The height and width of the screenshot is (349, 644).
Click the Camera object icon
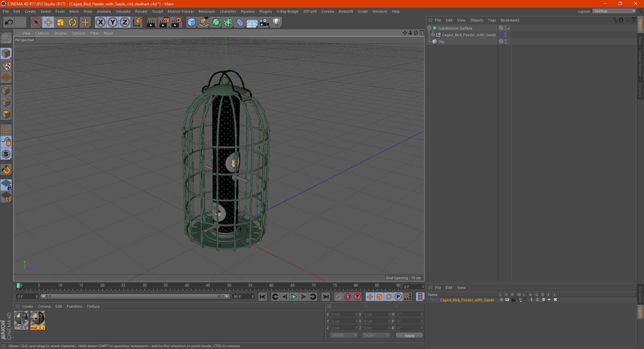point(264,22)
